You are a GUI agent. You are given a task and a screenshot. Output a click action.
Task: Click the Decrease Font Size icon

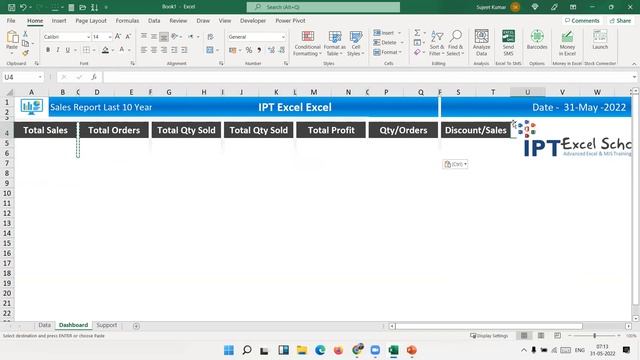[x=128, y=37]
